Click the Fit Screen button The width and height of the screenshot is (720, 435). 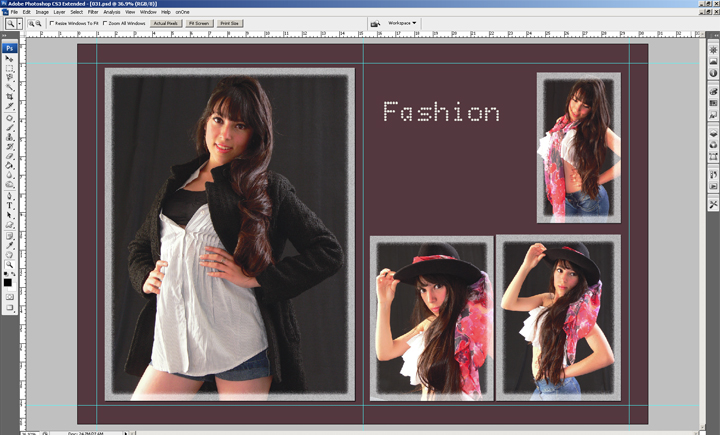click(198, 22)
